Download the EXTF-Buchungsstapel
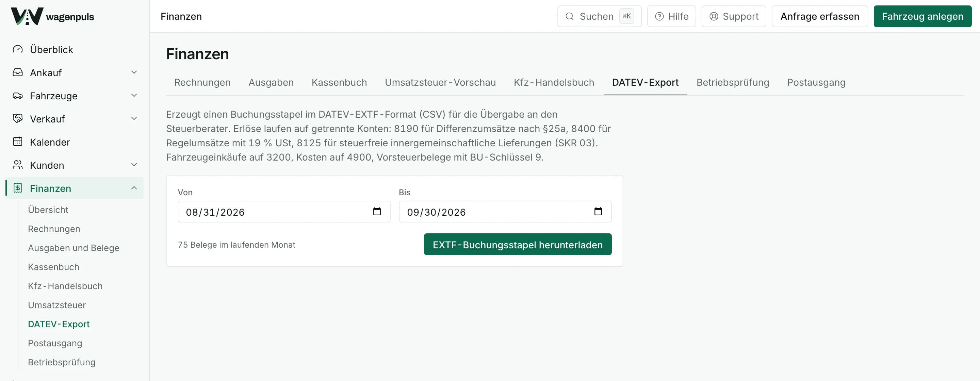 coord(517,245)
